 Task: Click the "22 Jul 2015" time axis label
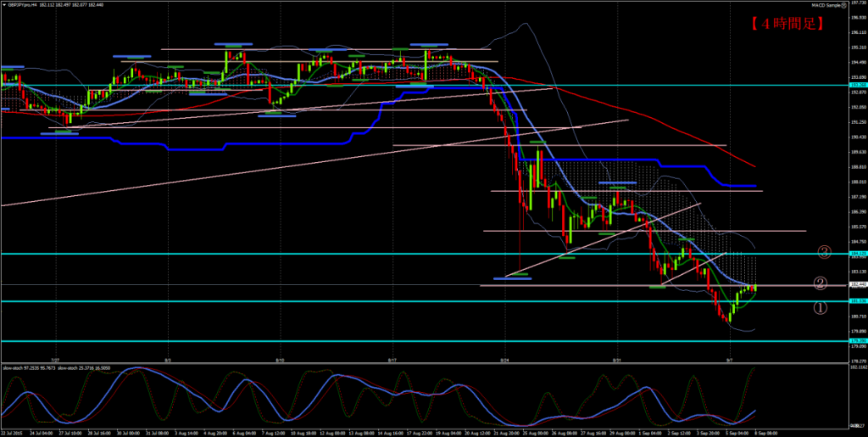pyautogui.click(x=12, y=433)
